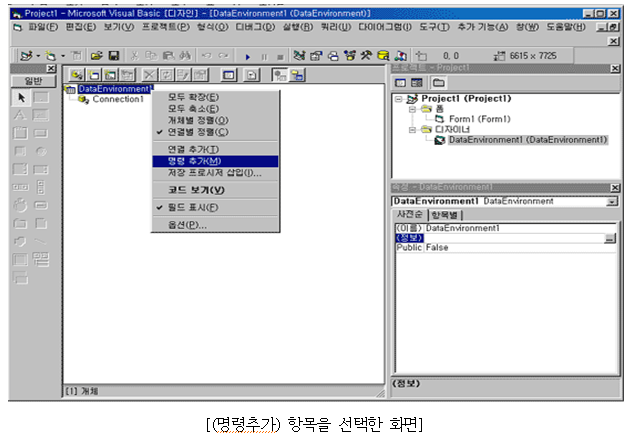The image size is (631, 442).
Task: Click the Object Browser toolbar icon
Action: [349, 56]
